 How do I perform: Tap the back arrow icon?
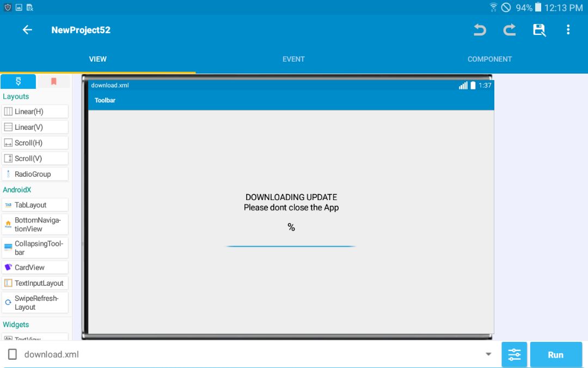coord(27,30)
